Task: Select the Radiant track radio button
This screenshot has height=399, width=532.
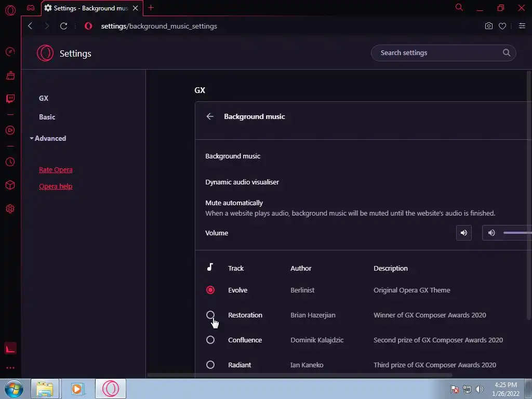Action: point(210,365)
